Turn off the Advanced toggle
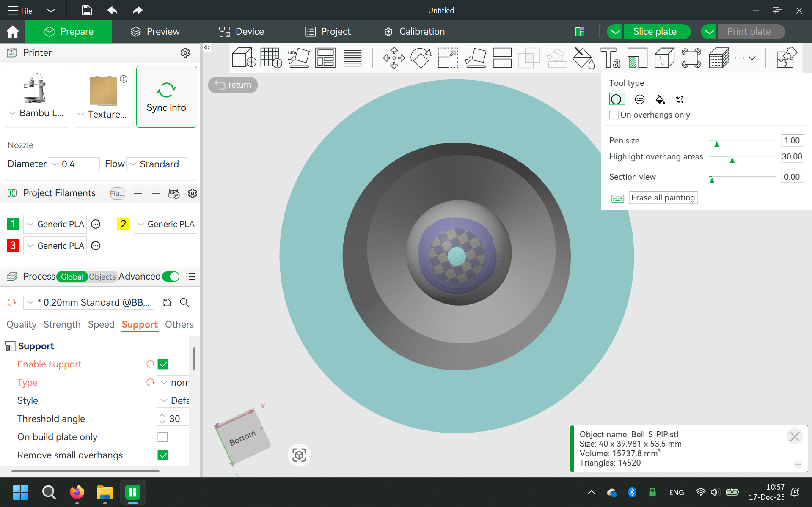 click(x=171, y=277)
